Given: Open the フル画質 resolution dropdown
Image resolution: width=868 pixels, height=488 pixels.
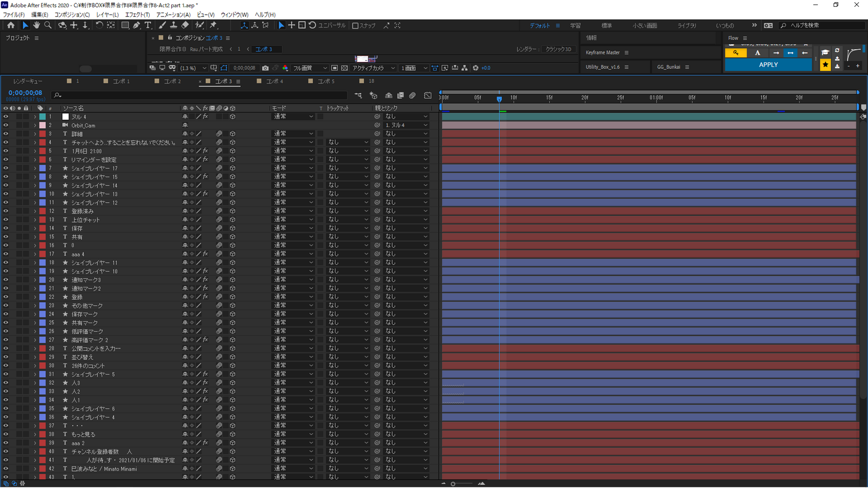Looking at the screenshot, I should pos(309,68).
